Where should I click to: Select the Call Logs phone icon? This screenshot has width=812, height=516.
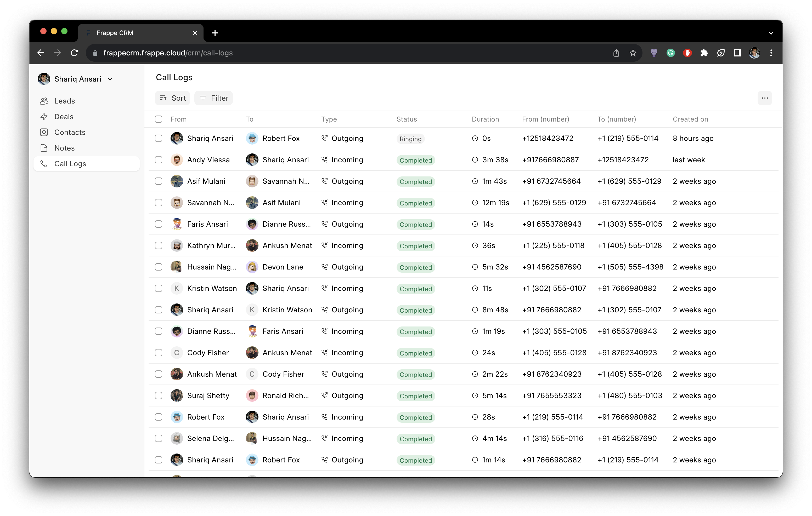coord(44,163)
